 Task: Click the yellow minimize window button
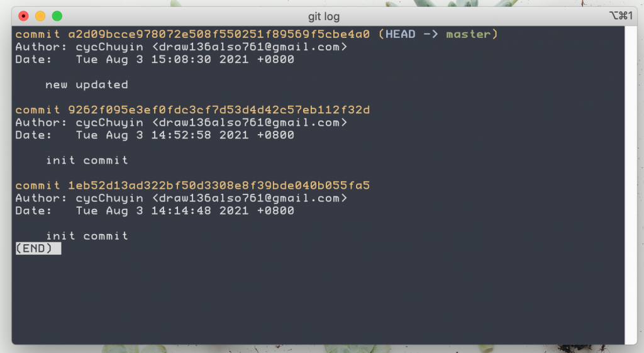tap(40, 16)
